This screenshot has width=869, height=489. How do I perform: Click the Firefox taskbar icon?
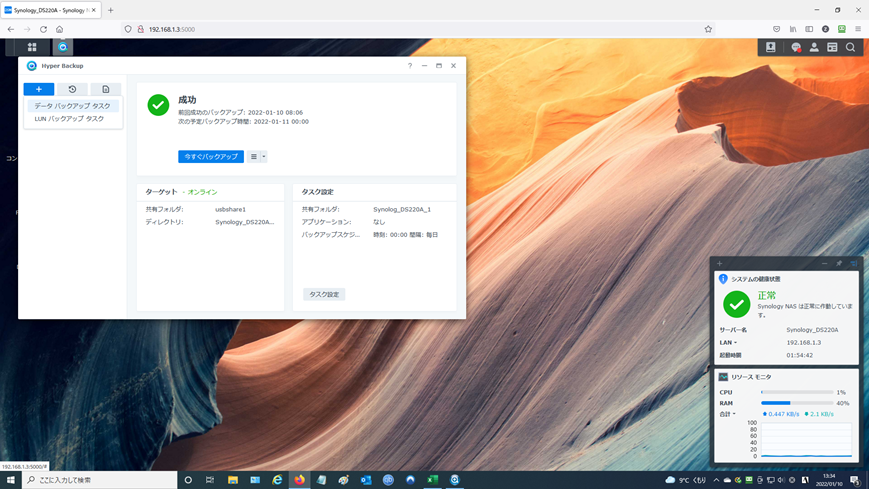pyautogui.click(x=299, y=480)
